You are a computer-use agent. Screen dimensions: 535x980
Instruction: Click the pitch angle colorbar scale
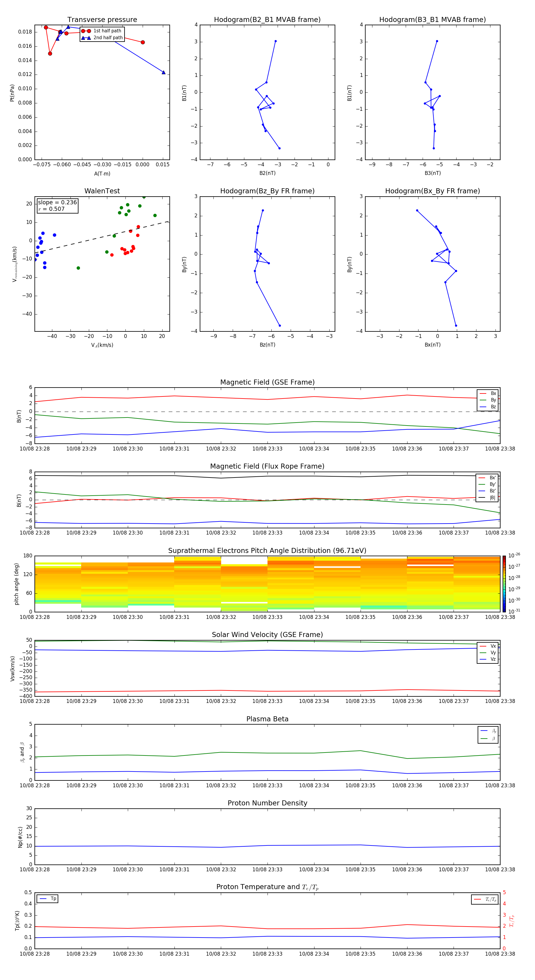coord(504,584)
